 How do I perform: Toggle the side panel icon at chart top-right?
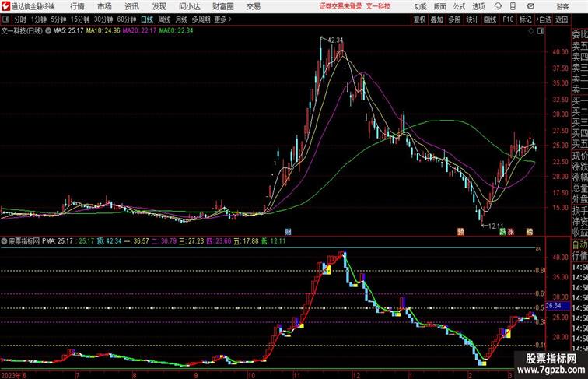(541, 31)
